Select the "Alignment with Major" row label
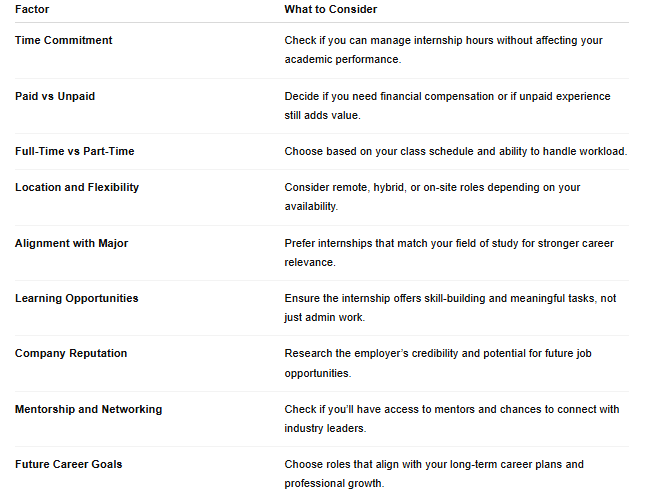Viewport: 667px width, 500px height. click(71, 243)
